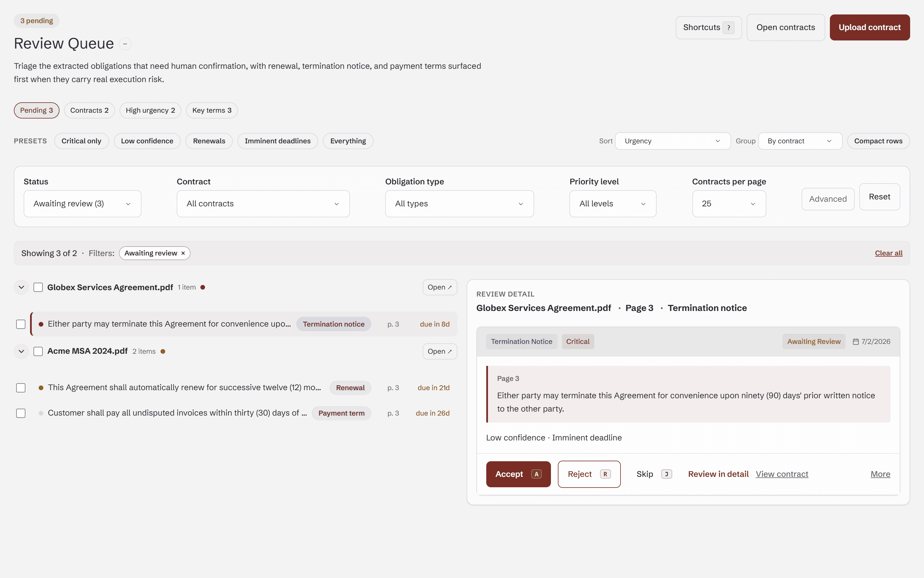Click the due in 21d label
Viewport: 924px width, 578px height.
point(433,388)
